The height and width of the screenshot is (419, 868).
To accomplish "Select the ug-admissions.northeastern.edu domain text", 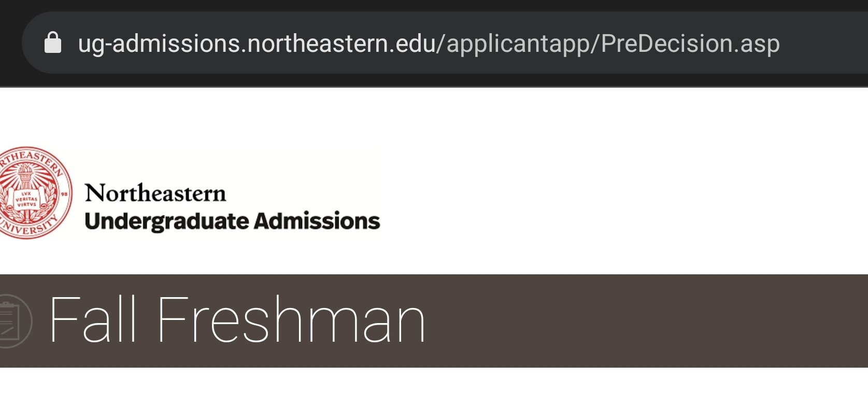I will [257, 44].
